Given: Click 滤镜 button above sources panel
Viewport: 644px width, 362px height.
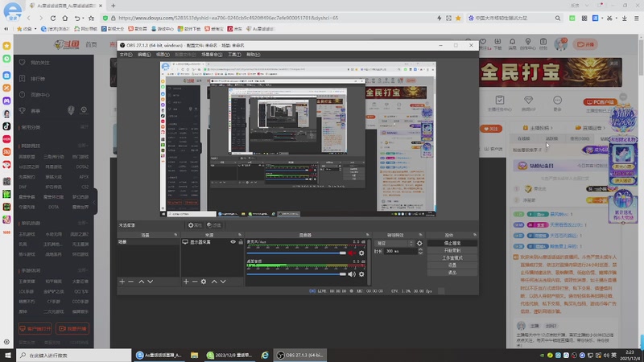Looking at the screenshot, I should tap(214, 225).
